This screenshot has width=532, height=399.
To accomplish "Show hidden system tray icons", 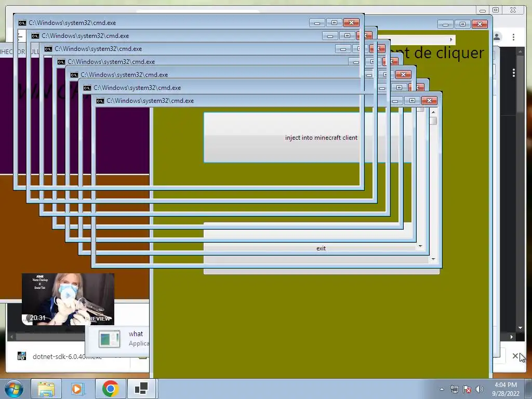I will point(442,389).
